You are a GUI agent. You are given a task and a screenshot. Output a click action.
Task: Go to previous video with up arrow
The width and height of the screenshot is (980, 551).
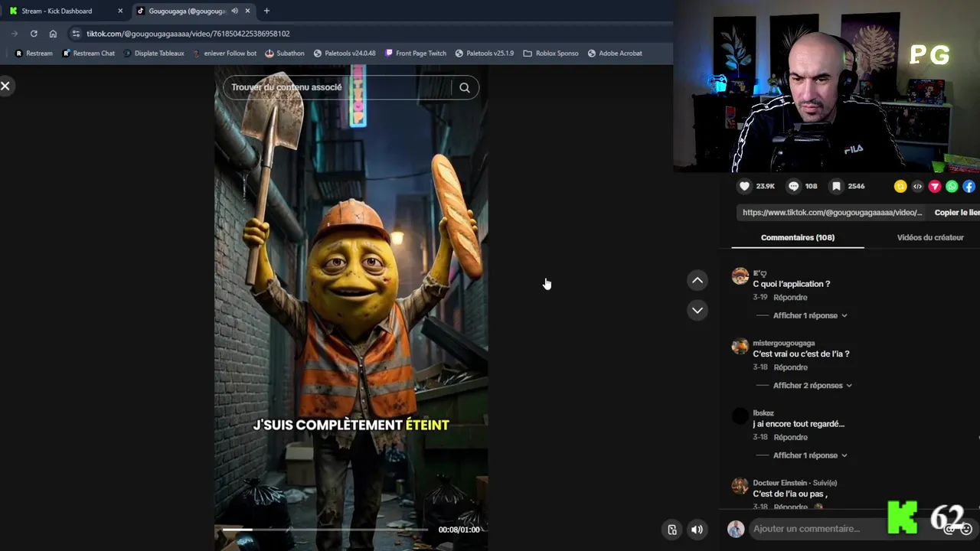[x=697, y=280]
